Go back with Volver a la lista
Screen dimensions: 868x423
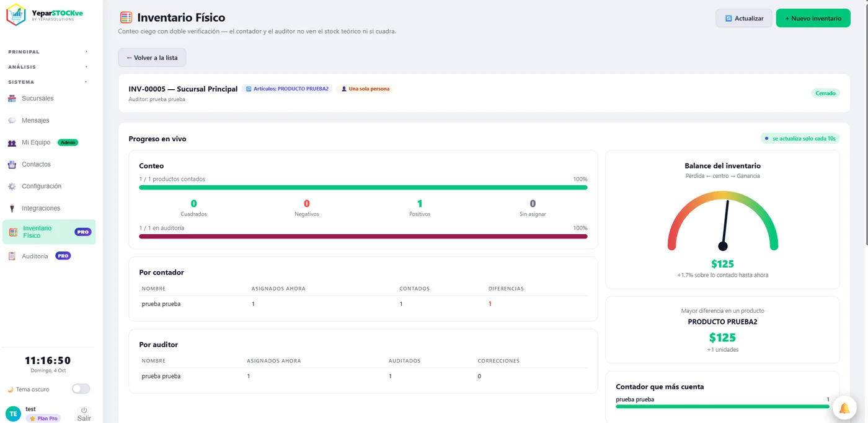tap(152, 58)
